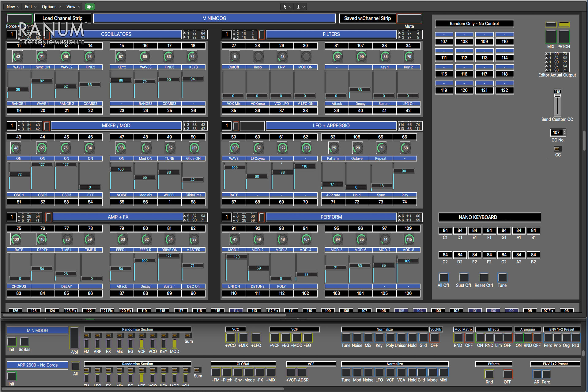Image resolution: width=588 pixels, height=392 pixels.
Task: Open the Edit menu
Action: (30, 6)
